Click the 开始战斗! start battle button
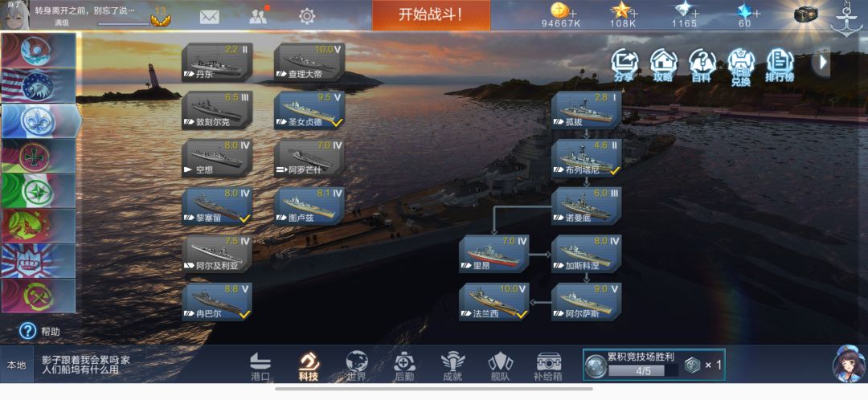The width and height of the screenshot is (868, 400). pyautogui.click(x=431, y=15)
